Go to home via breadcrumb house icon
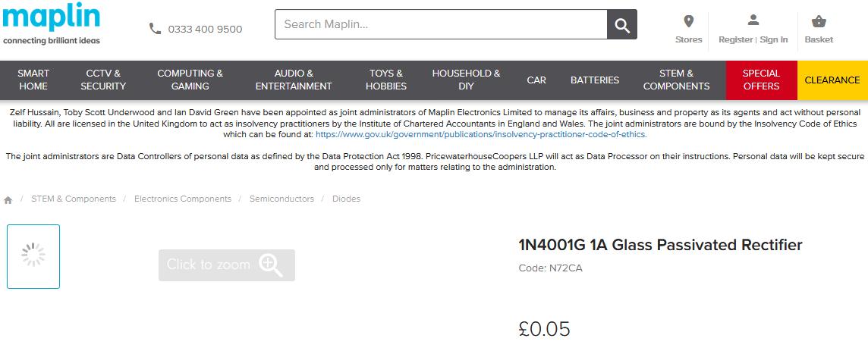 (8, 199)
